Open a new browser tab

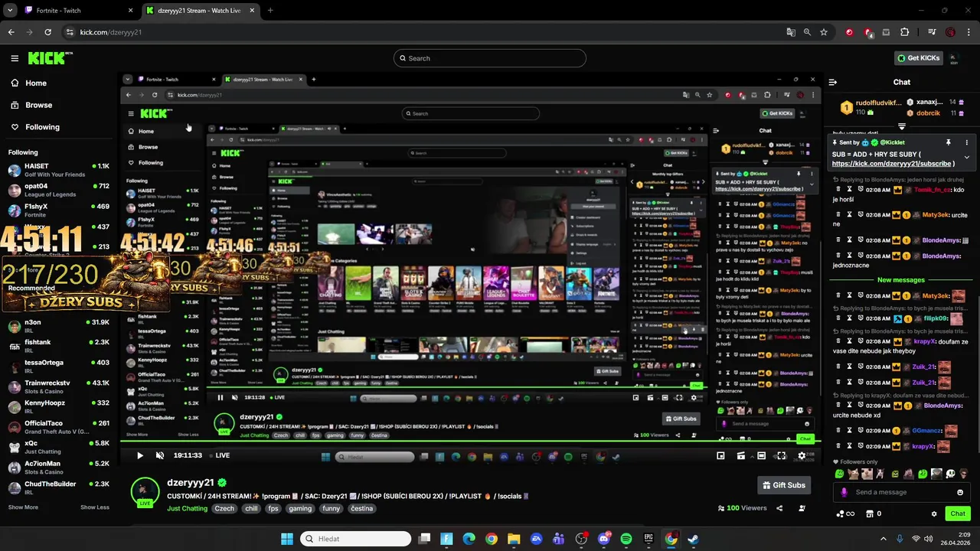coord(270,11)
